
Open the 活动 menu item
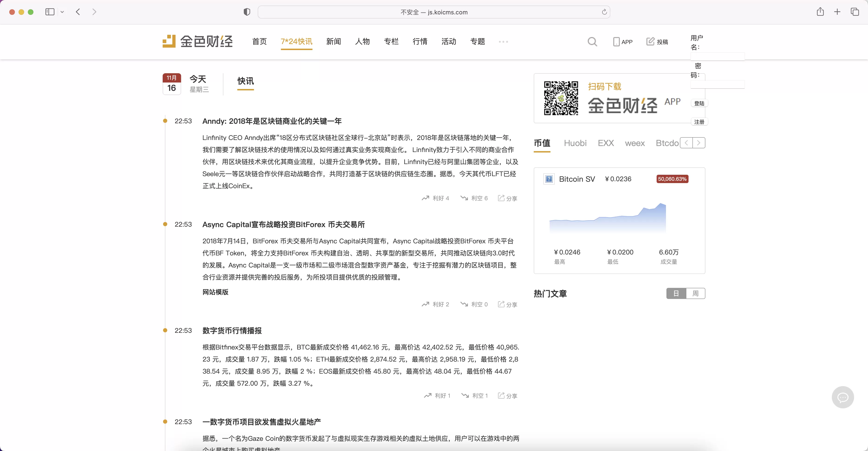(449, 41)
